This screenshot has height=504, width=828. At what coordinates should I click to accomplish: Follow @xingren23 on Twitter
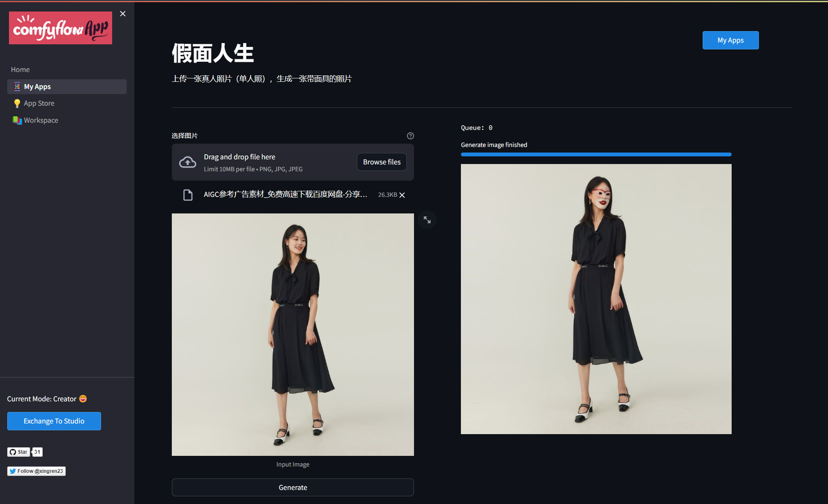[x=36, y=471]
